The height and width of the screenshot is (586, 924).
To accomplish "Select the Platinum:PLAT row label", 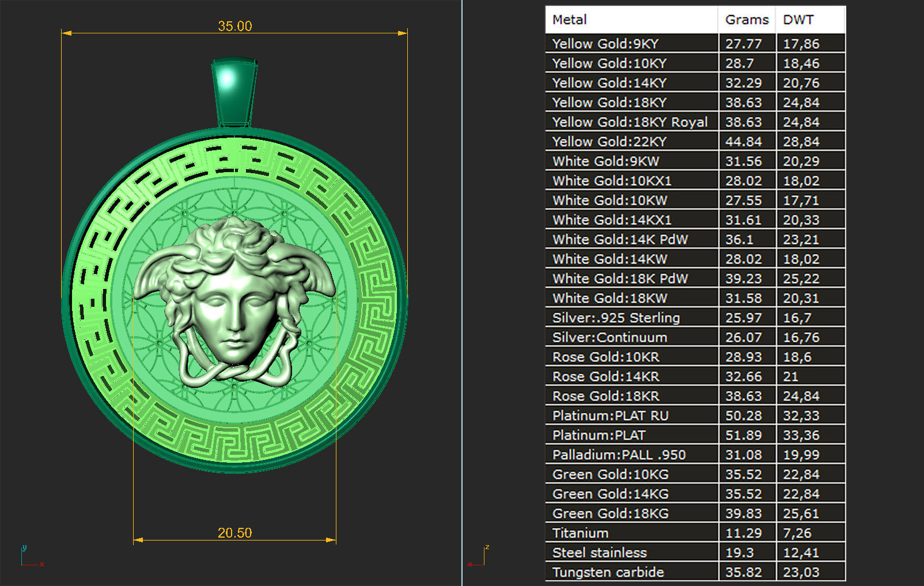I will pos(599,435).
